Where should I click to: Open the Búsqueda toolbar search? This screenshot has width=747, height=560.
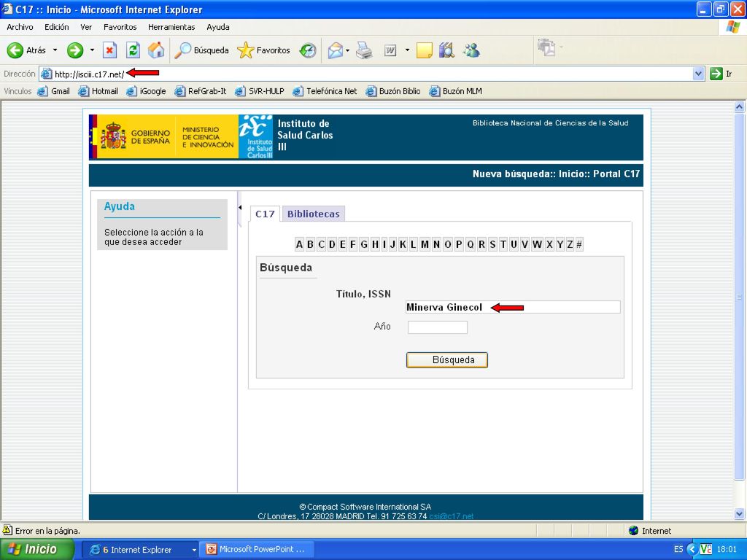(201, 50)
